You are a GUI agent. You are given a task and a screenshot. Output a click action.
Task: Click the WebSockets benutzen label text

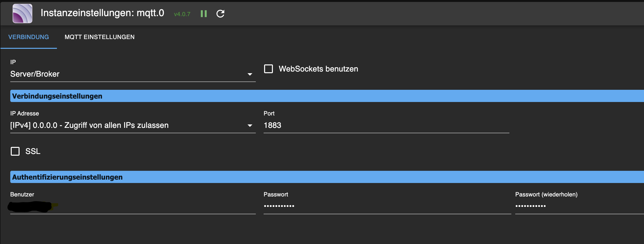pyautogui.click(x=318, y=69)
